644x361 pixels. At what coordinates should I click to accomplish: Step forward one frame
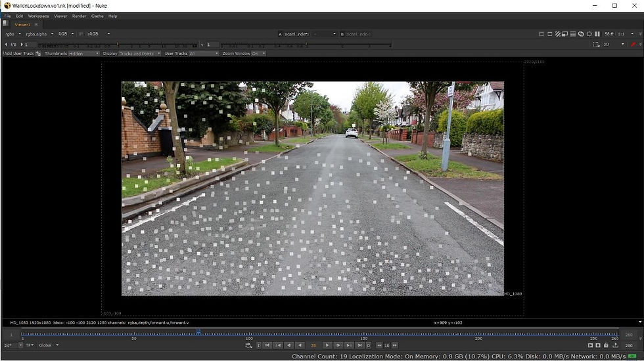click(338, 345)
